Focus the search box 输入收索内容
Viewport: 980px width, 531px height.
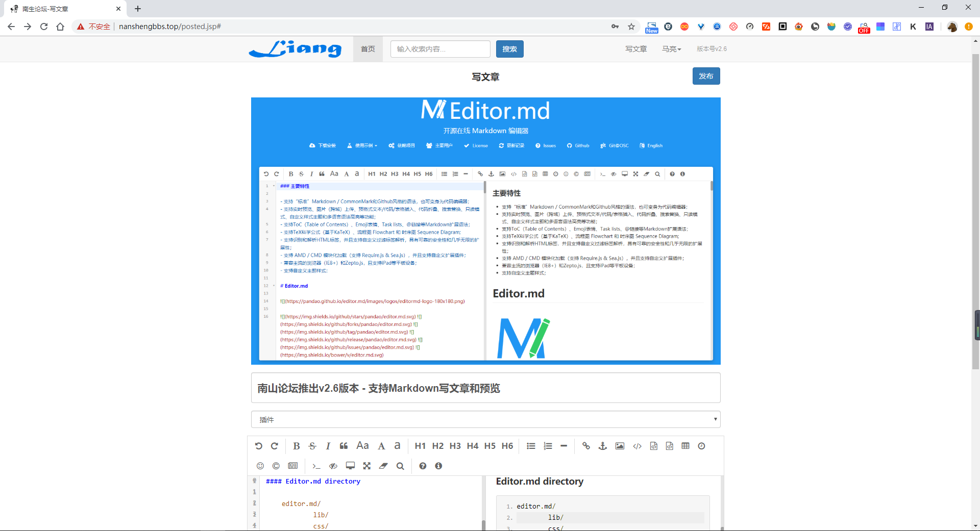(x=440, y=49)
